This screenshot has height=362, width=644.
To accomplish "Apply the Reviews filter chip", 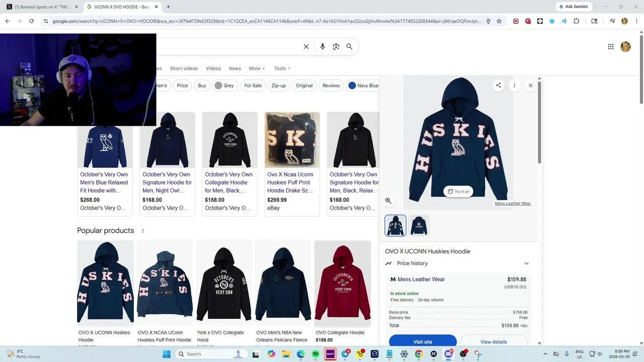I will 331,85.
